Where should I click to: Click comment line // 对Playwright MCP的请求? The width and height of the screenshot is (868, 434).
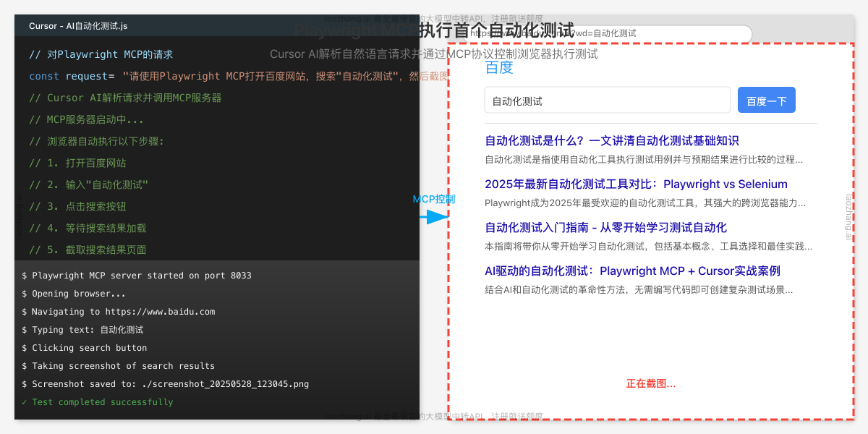coord(101,54)
